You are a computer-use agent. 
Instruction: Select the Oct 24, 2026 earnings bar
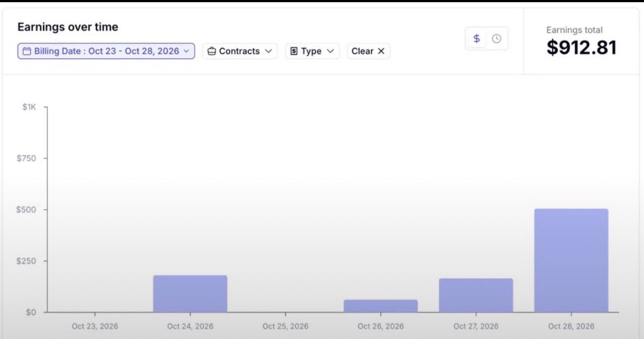coord(190,294)
